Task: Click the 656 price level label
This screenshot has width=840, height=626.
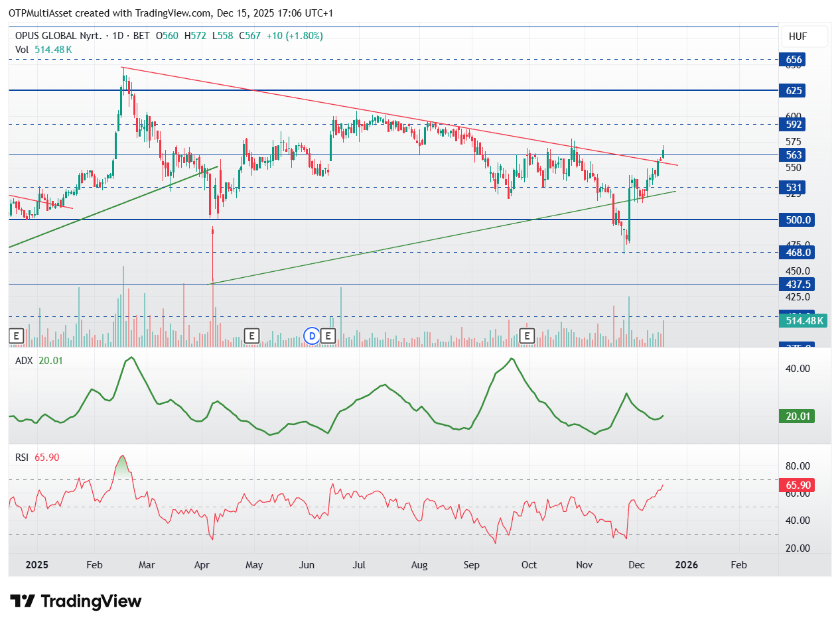Action: pyautogui.click(x=794, y=60)
